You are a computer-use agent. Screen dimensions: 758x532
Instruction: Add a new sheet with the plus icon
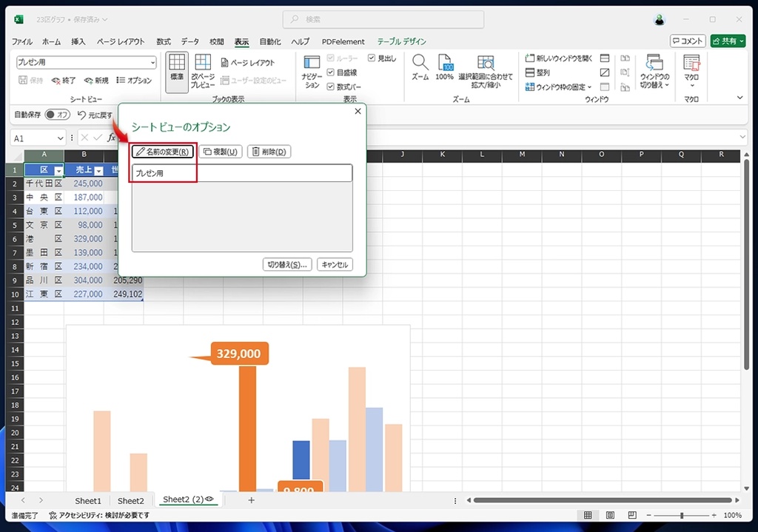click(252, 501)
